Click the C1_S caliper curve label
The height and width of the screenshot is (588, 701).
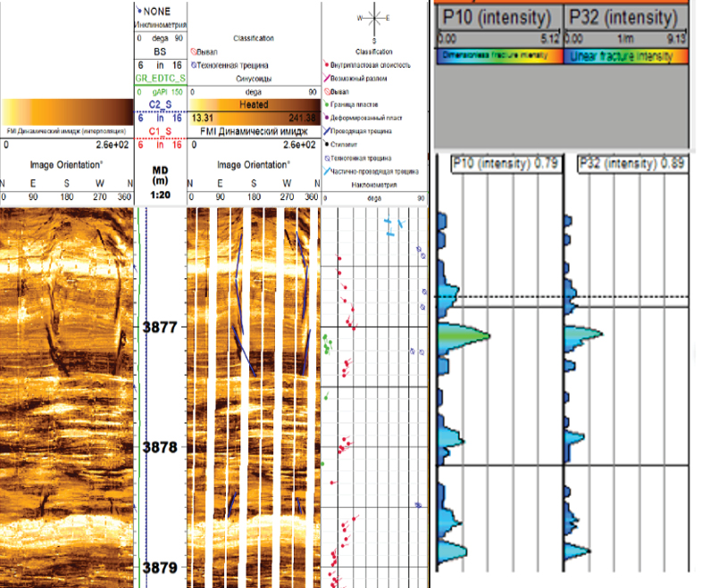click(160, 131)
